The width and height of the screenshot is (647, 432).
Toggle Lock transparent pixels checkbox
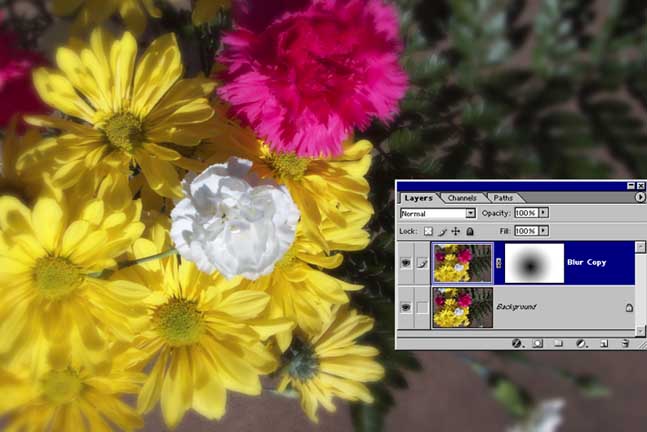pyautogui.click(x=428, y=231)
